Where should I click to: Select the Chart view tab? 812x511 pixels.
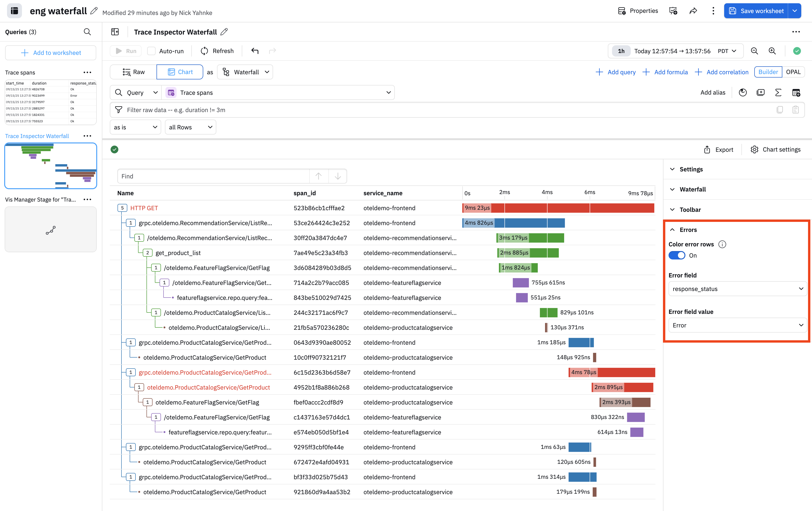pyautogui.click(x=180, y=72)
